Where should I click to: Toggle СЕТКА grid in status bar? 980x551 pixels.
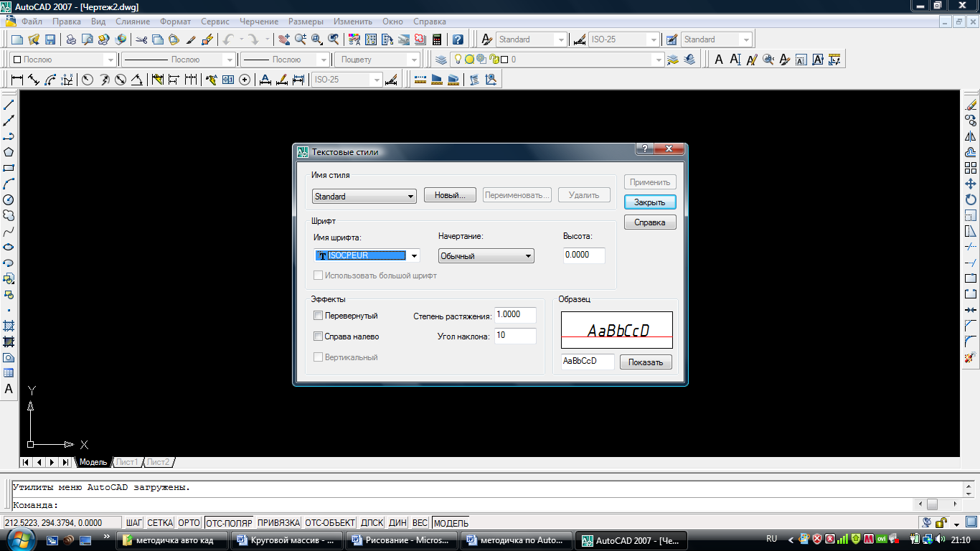tap(160, 523)
